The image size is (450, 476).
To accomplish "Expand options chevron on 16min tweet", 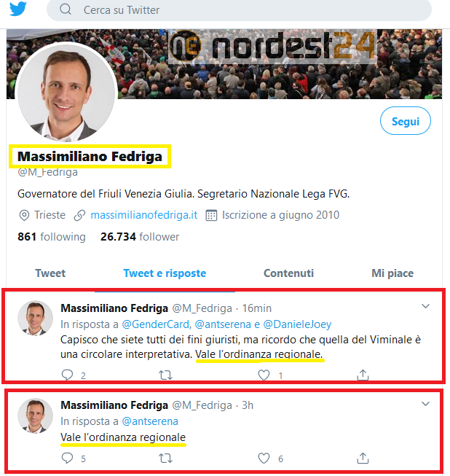I will tap(427, 307).
